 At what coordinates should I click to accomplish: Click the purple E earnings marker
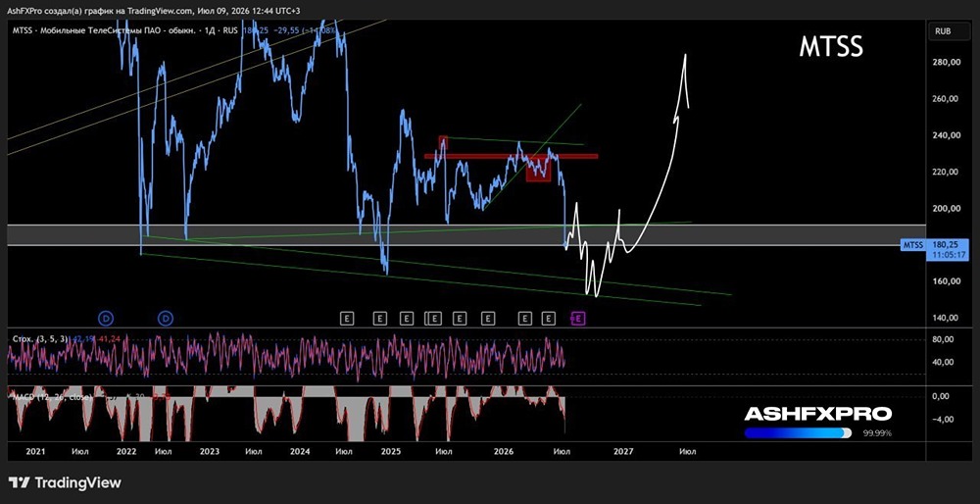[579, 319]
